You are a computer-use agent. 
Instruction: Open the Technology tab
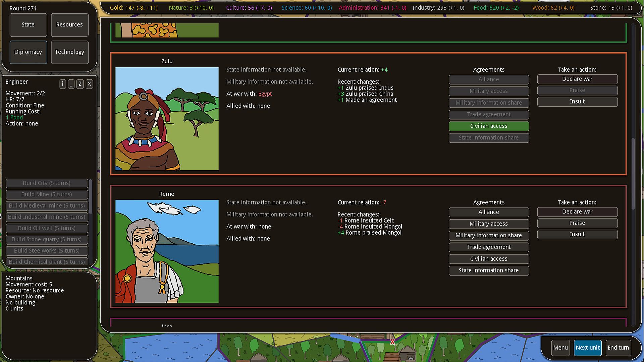pyautogui.click(x=69, y=52)
